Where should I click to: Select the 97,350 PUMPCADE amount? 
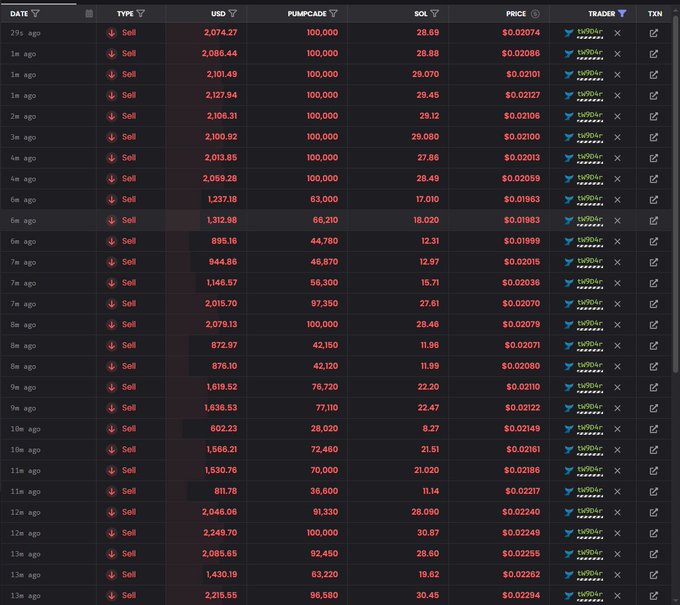pos(324,304)
